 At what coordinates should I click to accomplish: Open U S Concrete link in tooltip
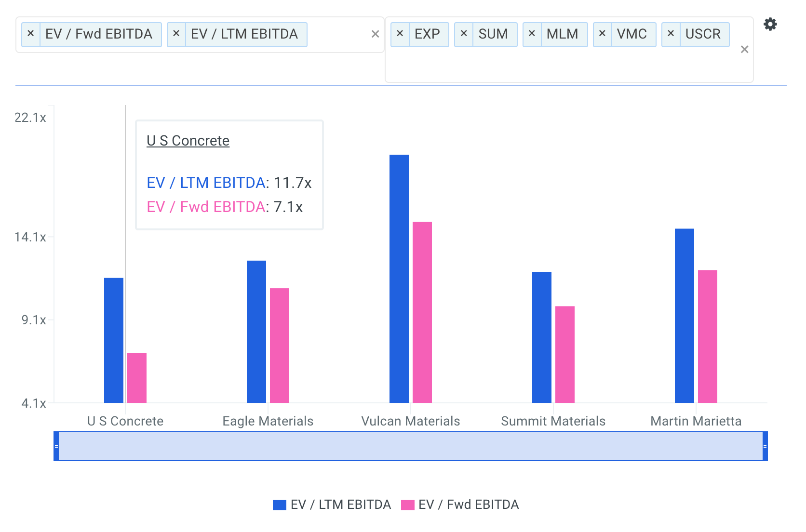188,141
